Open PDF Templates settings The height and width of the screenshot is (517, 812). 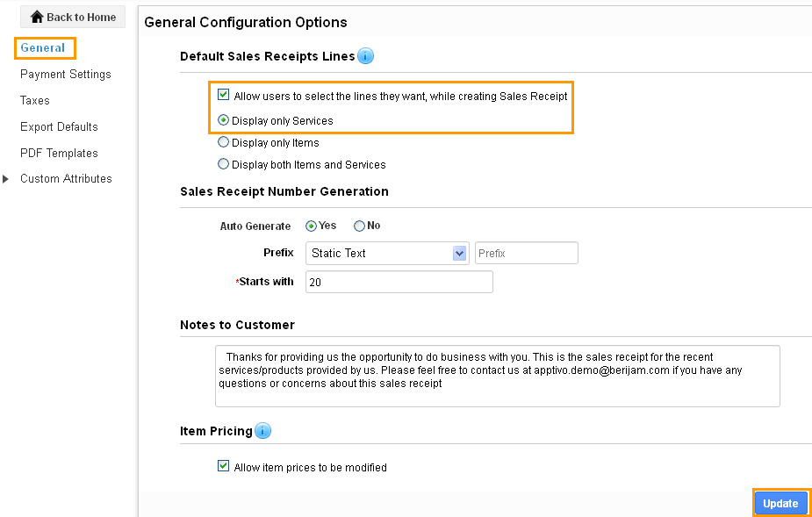pos(59,154)
